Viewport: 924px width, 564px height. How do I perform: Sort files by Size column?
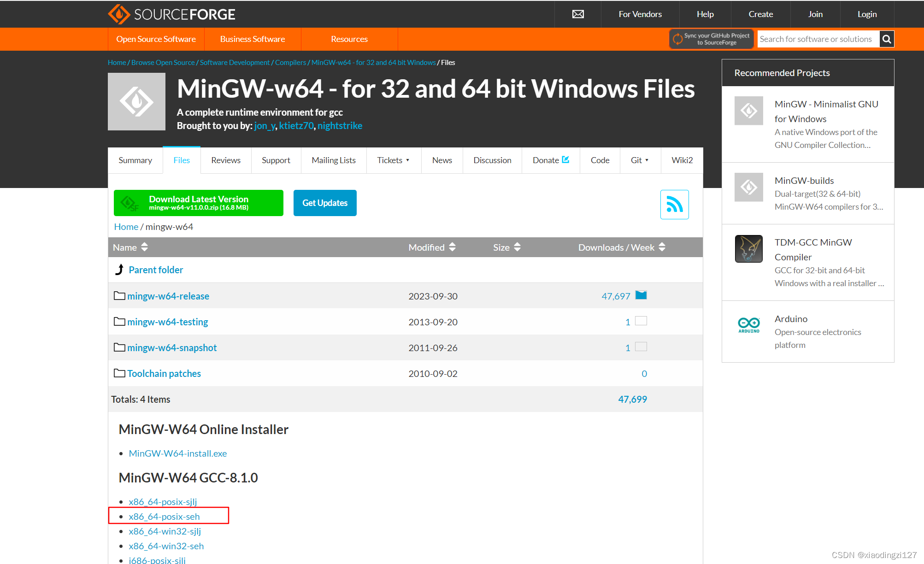pos(507,247)
